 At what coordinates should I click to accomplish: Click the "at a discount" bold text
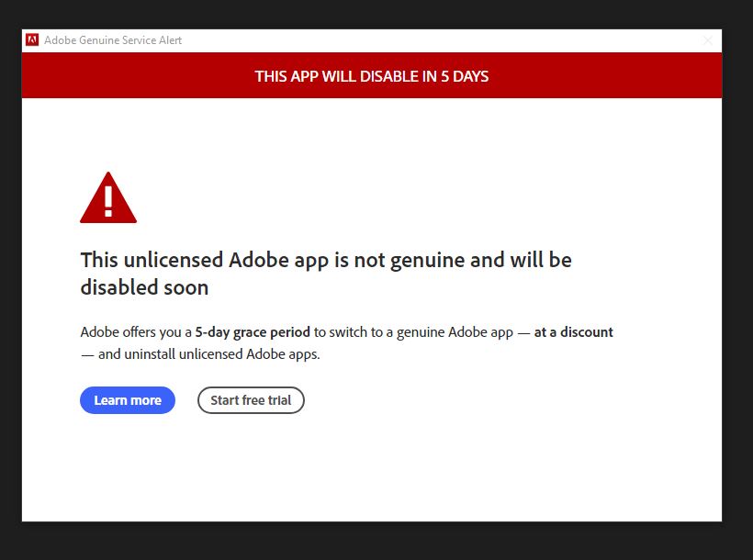pyautogui.click(x=573, y=332)
